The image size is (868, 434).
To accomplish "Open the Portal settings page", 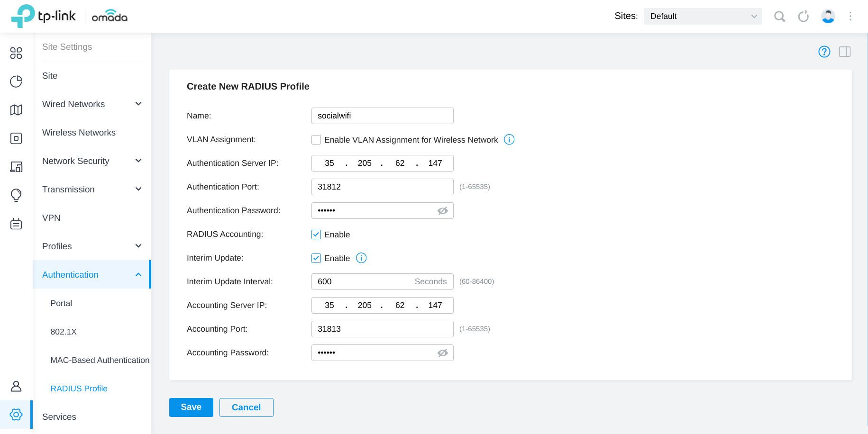I will tap(61, 303).
